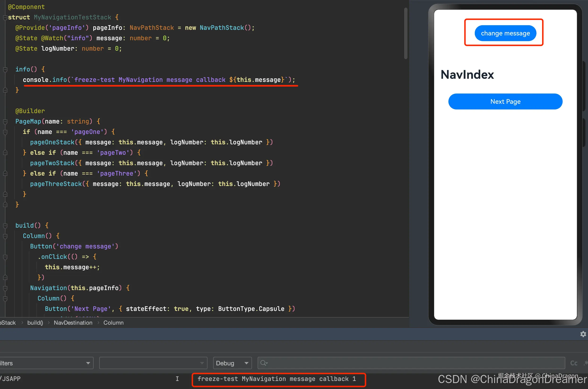The height and width of the screenshot is (389, 588).
Task: Click the '@State logNumber' declaration line
Action: [69, 49]
